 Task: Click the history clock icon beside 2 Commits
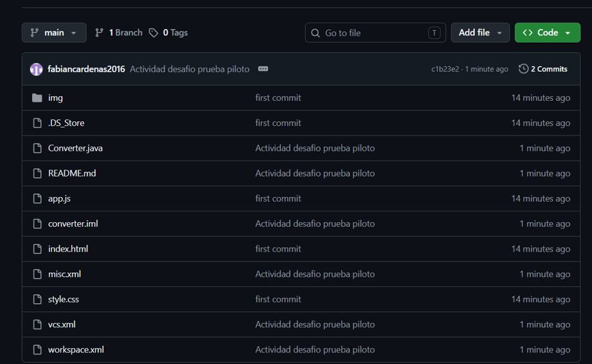coord(523,69)
